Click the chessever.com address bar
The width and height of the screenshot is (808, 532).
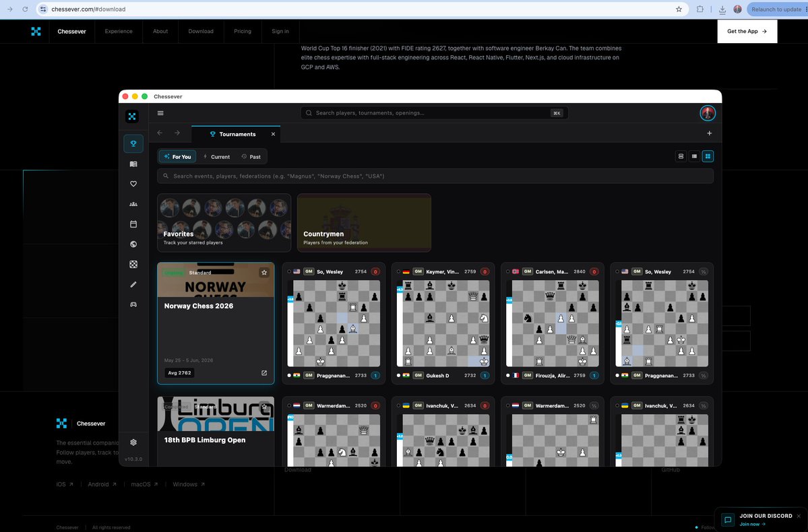(x=361, y=9)
